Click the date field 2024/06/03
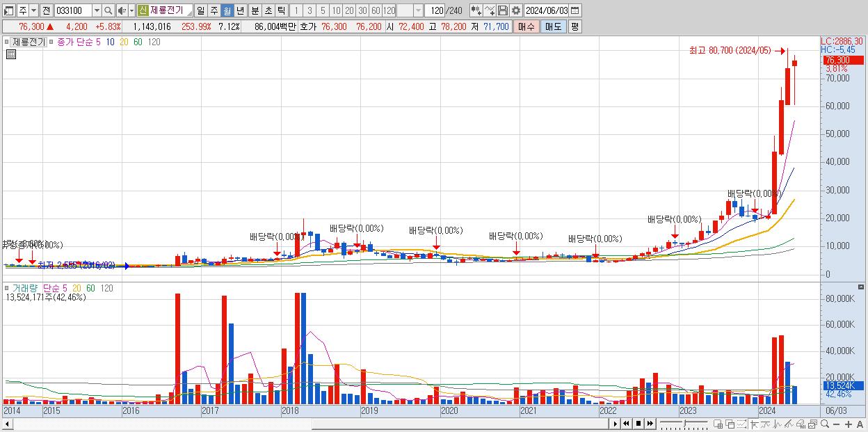 click(x=547, y=10)
